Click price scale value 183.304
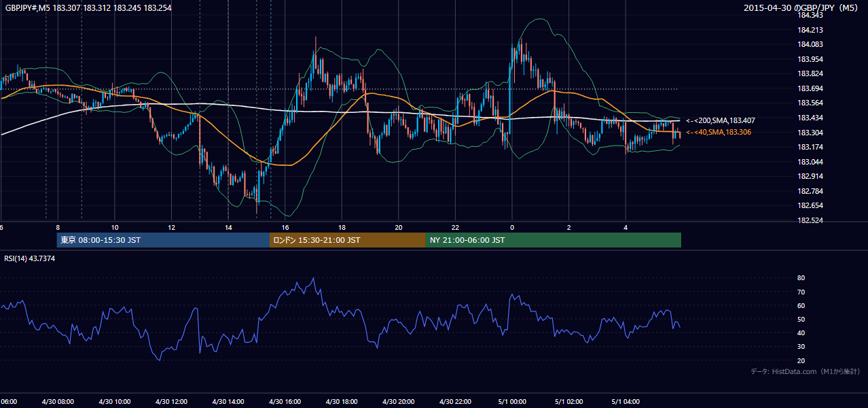 [810, 133]
